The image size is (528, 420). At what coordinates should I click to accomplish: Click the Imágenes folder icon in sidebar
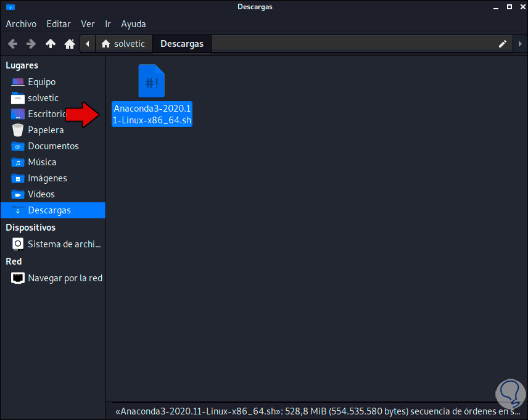coord(18,178)
